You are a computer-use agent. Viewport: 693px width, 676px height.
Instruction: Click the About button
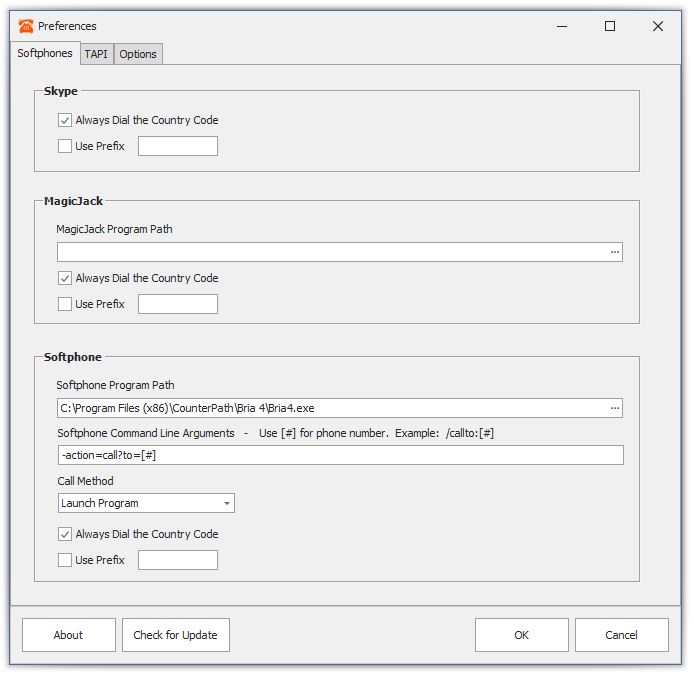point(69,635)
